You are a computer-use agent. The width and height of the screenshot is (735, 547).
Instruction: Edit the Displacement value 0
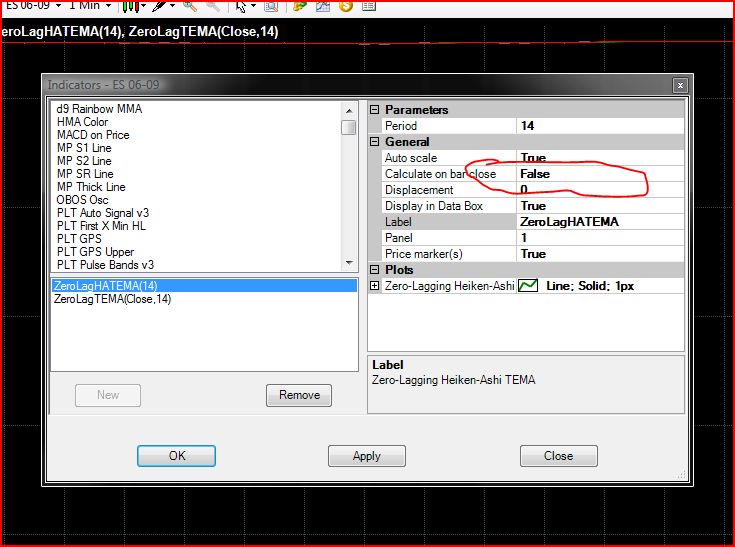[600, 190]
